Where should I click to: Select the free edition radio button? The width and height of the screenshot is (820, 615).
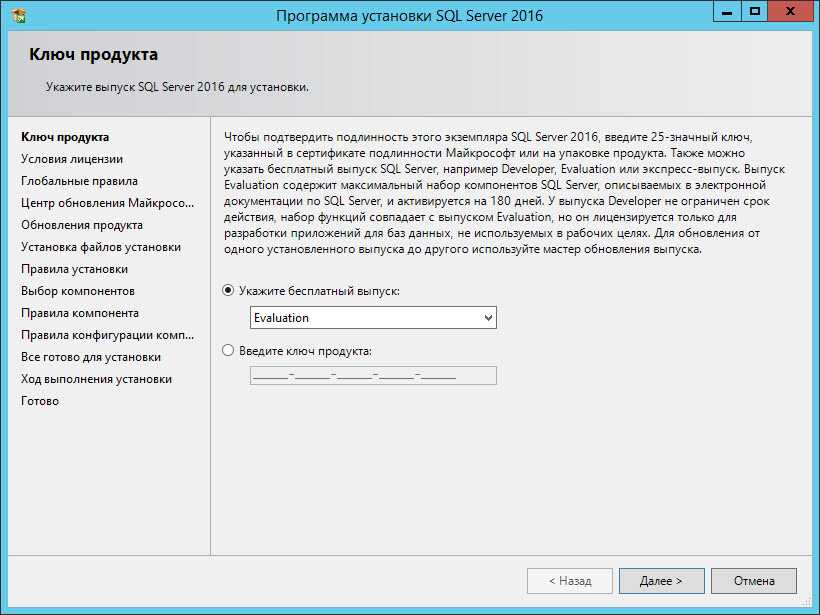229,290
